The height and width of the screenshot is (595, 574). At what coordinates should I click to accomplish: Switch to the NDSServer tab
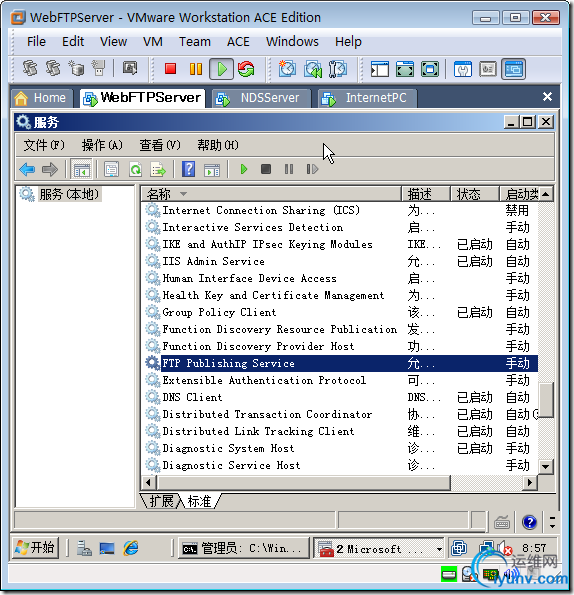click(261, 98)
